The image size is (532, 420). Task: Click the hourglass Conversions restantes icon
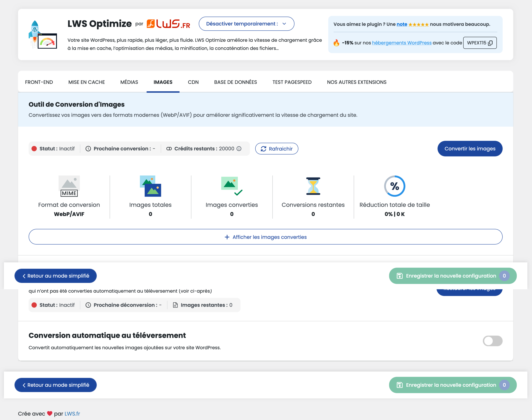pyautogui.click(x=313, y=186)
